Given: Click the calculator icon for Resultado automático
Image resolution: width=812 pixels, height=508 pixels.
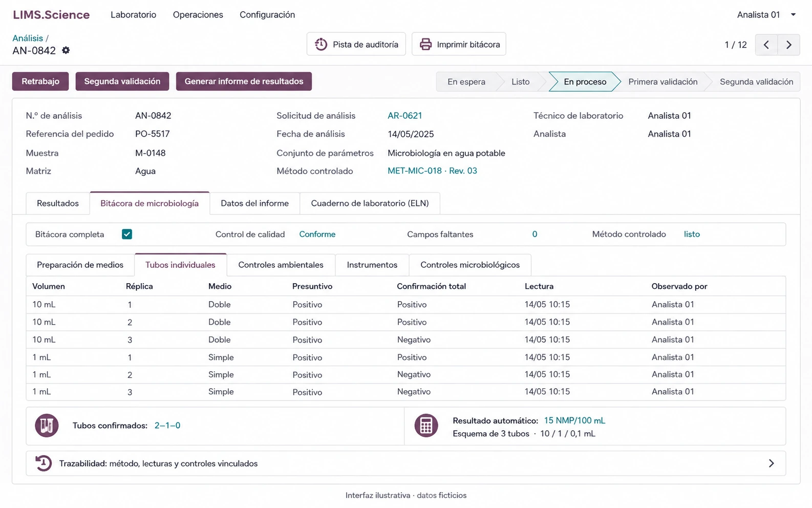Looking at the screenshot, I should pos(426,426).
